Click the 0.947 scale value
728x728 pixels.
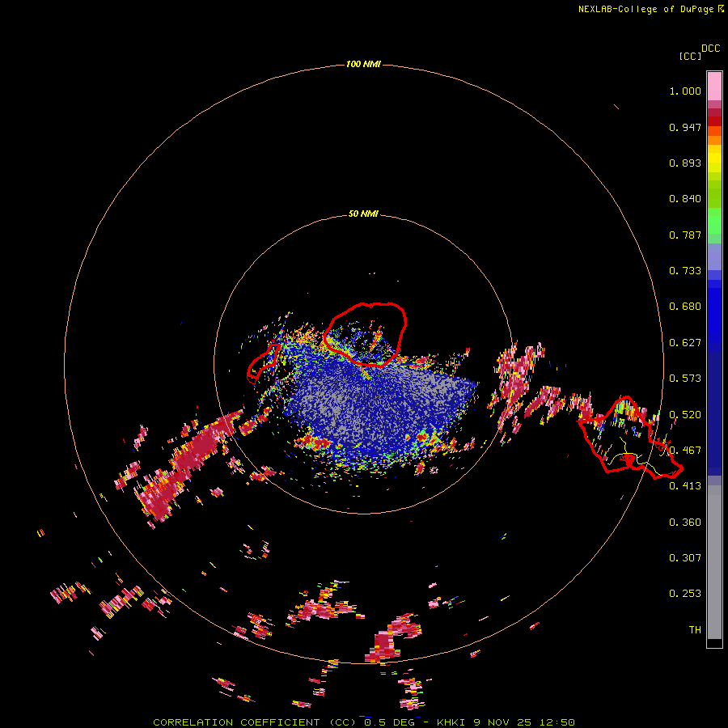[685, 127]
